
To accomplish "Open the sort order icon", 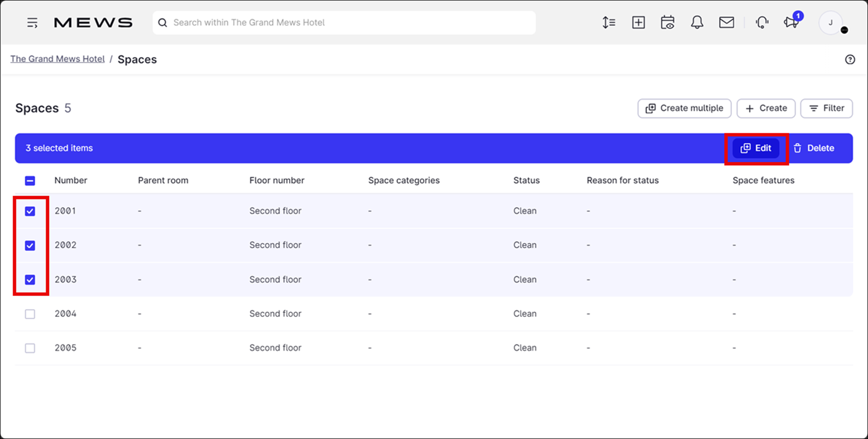I will [x=609, y=22].
